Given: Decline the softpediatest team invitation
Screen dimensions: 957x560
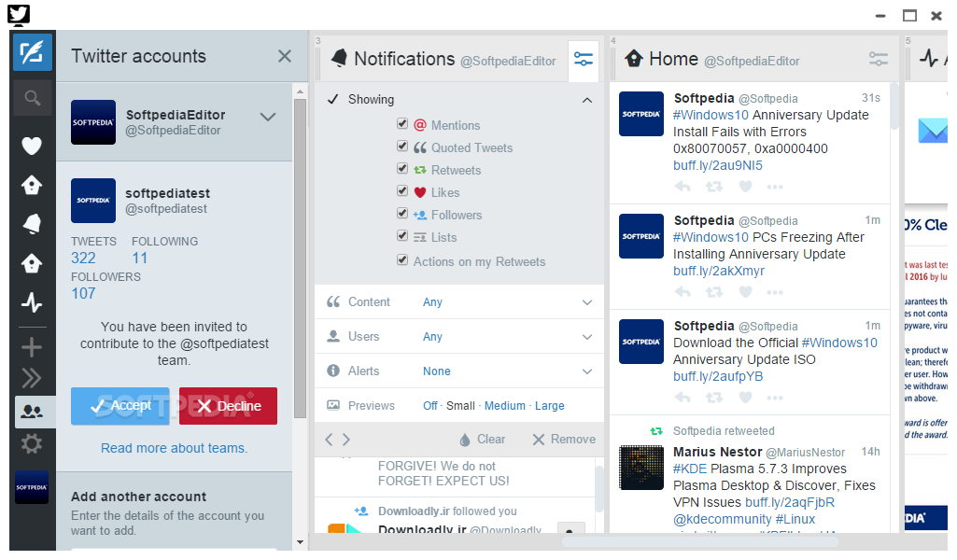Looking at the screenshot, I should point(228,406).
